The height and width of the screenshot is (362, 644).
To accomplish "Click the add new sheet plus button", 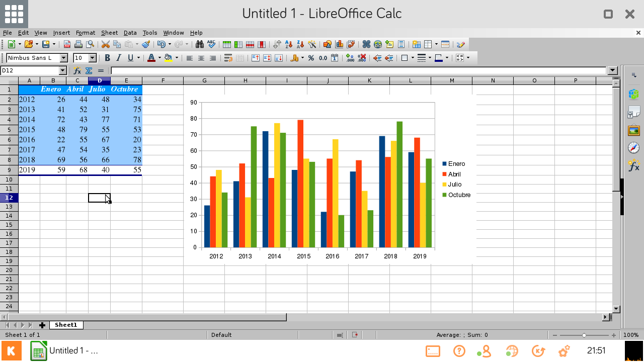I will (42, 325).
